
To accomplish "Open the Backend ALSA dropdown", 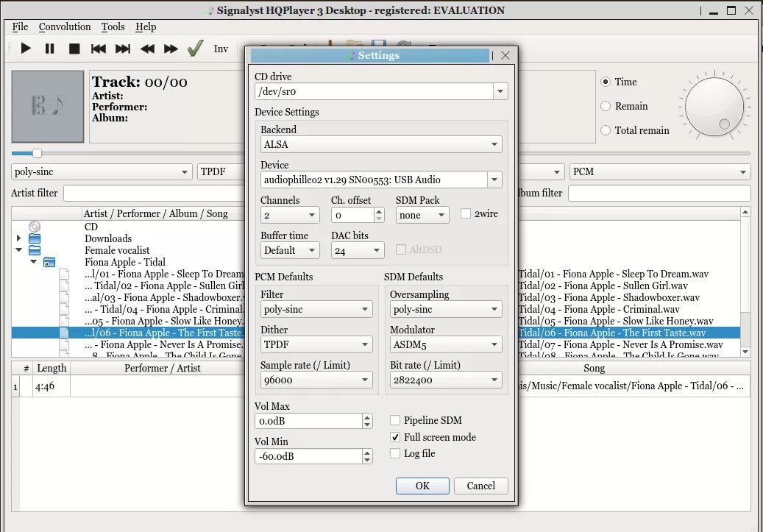I will coord(381,144).
